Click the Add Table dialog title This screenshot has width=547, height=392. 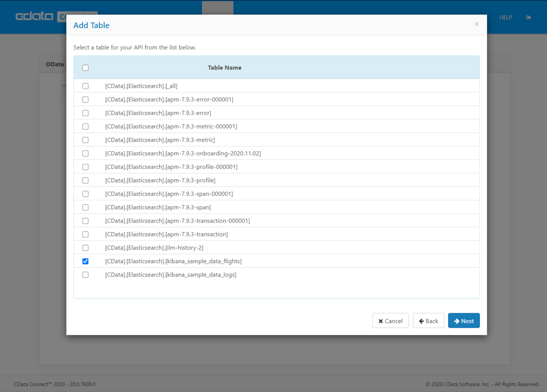tap(91, 25)
